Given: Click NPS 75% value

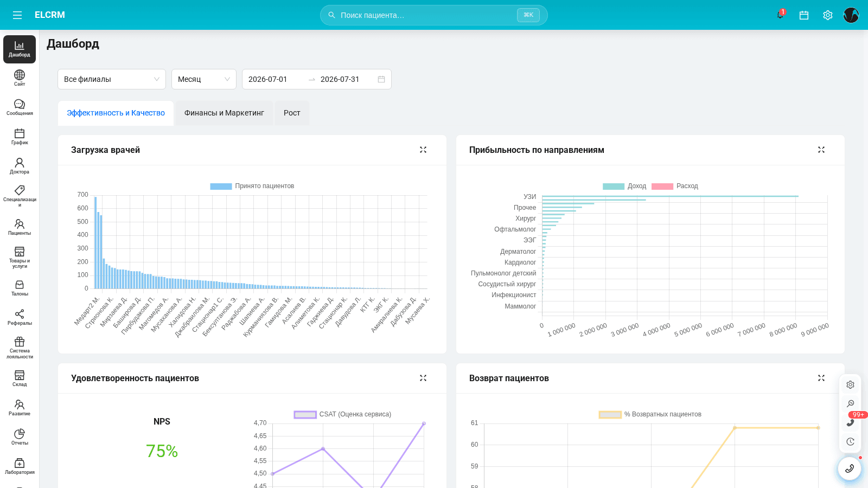Looking at the screenshot, I should (x=162, y=451).
